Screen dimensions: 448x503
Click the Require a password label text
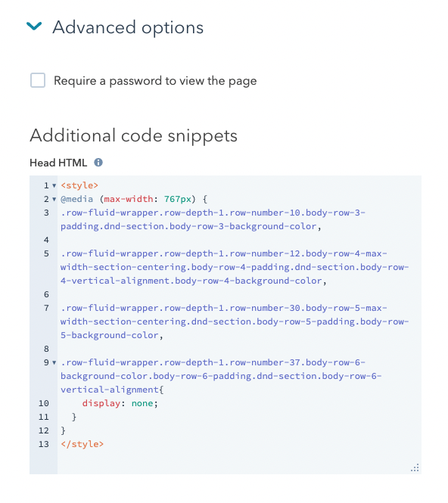pyautogui.click(x=155, y=81)
